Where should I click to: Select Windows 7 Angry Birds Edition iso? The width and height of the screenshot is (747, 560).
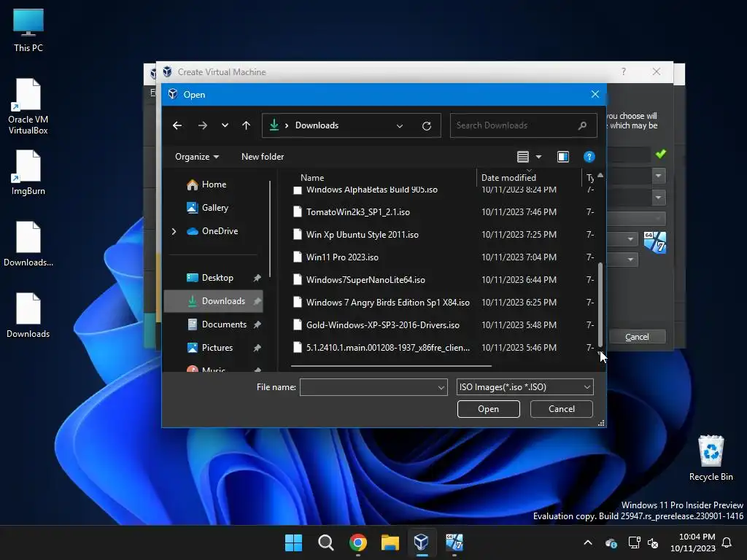388,303
